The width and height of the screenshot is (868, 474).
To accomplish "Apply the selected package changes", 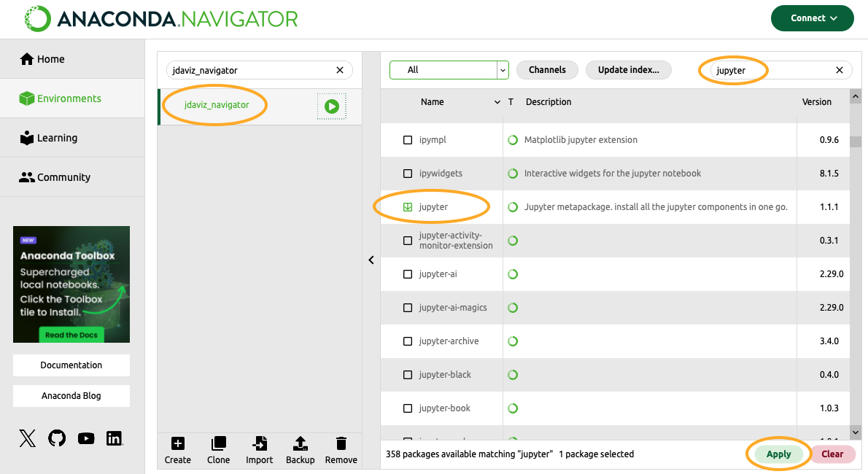I will (778, 454).
